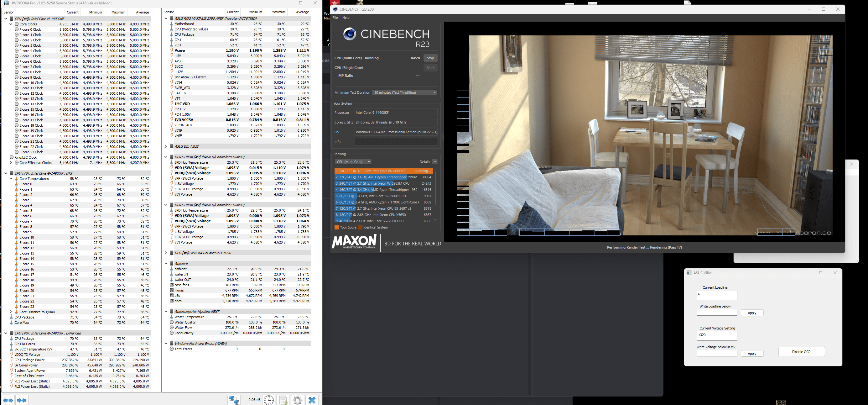Viewport: 868px width, 405px height.
Task: Click the Disable OCP button
Action: point(801,352)
